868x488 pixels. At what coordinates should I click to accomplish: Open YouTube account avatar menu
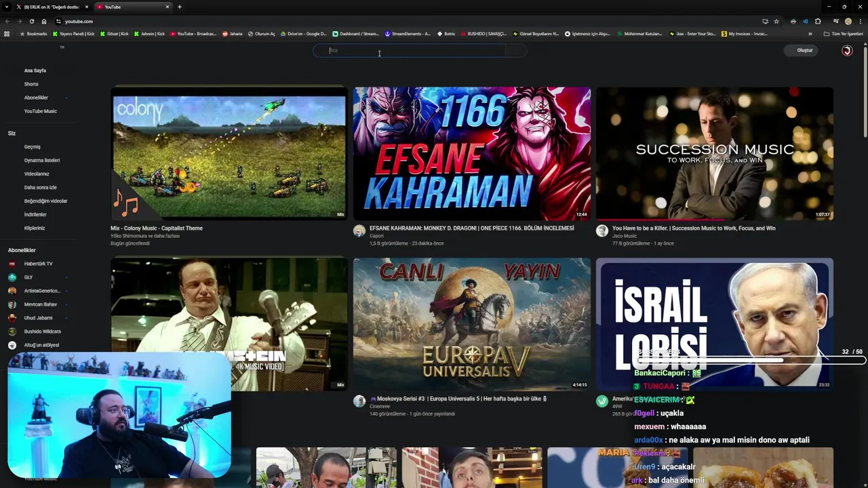(847, 50)
